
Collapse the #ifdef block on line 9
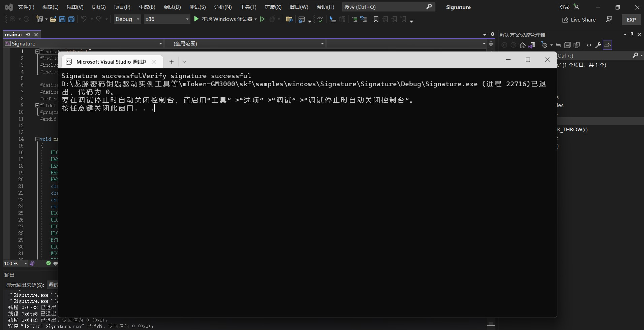pos(37,105)
